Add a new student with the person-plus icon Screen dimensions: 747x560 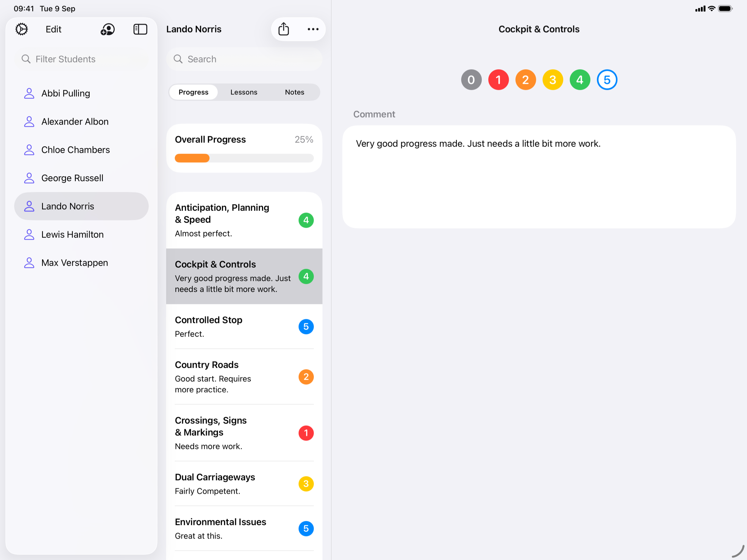108,29
